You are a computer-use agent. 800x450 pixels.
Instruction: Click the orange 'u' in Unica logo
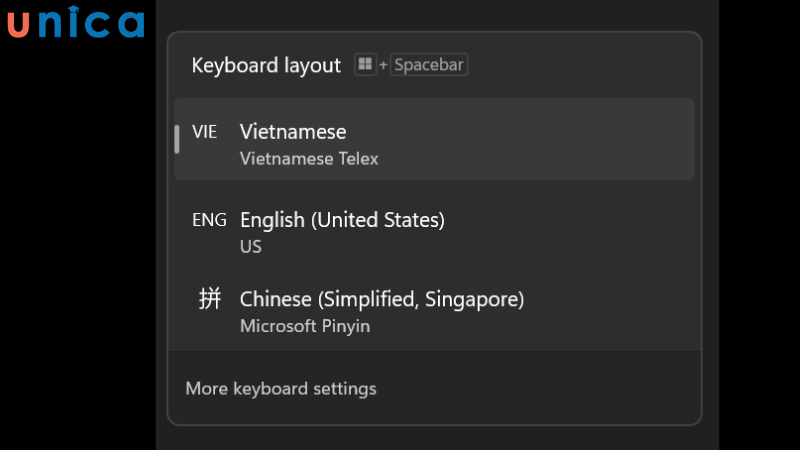pyautogui.click(x=19, y=24)
